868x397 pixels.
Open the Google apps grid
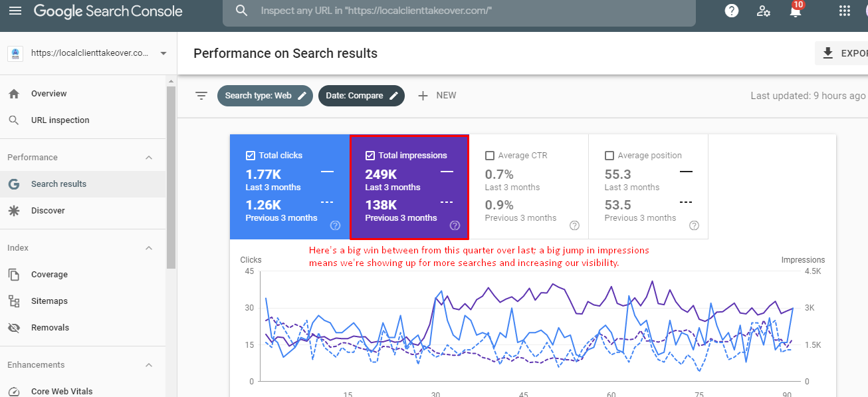coord(845,11)
